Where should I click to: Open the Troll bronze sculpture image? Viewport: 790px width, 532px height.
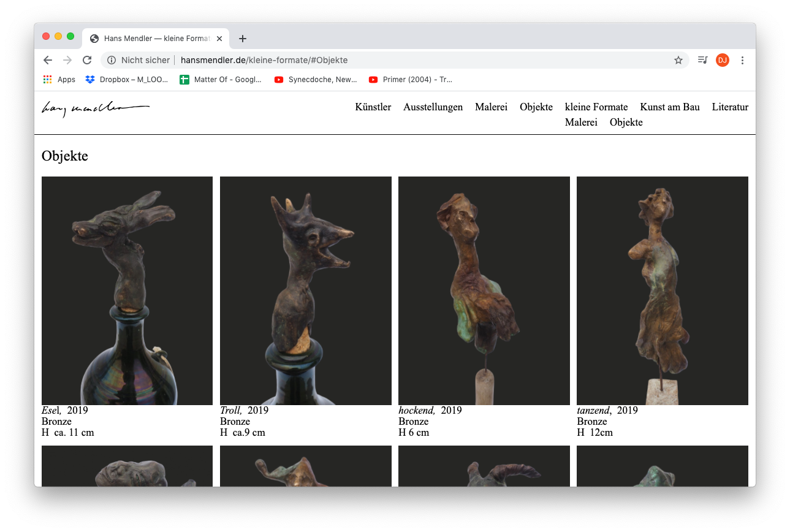(x=305, y=291)
